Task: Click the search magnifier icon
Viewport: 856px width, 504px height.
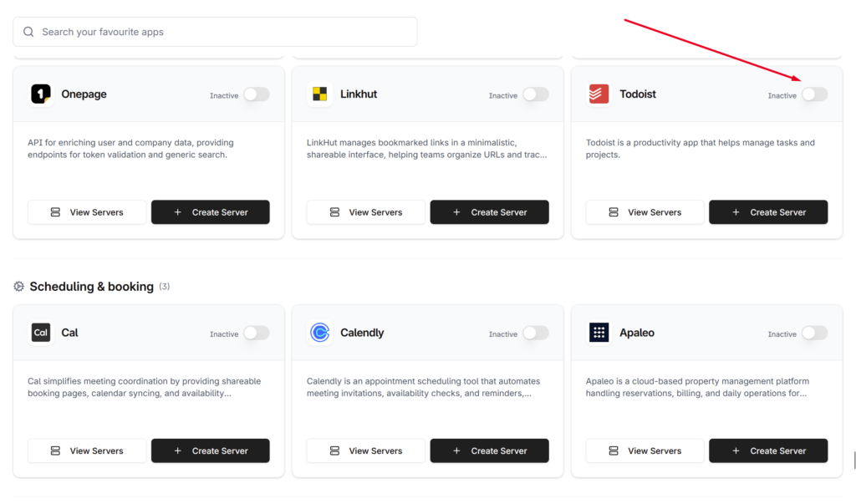Action: click(x=28, y=32)
